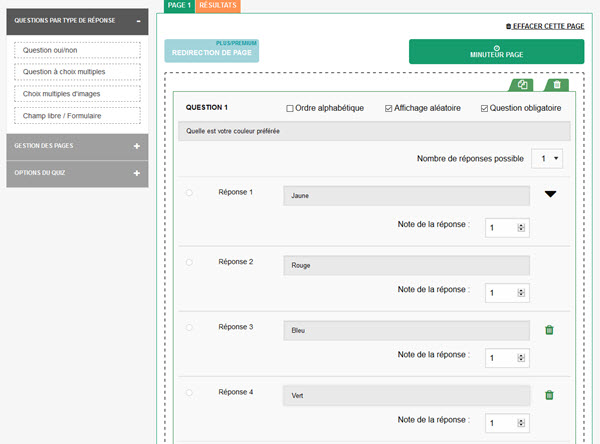Click the Minuteur Page button

coord(496,51)
